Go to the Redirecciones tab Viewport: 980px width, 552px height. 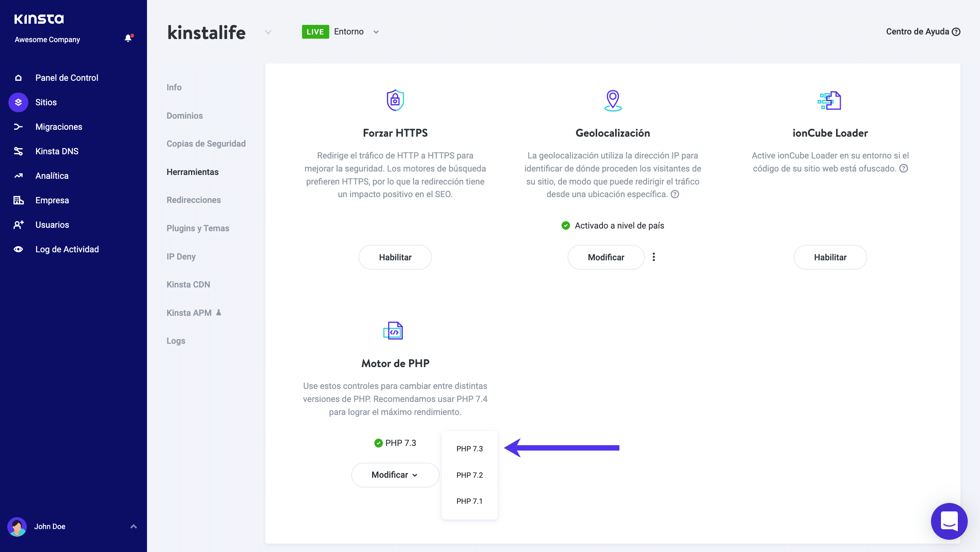pos(193,200)
